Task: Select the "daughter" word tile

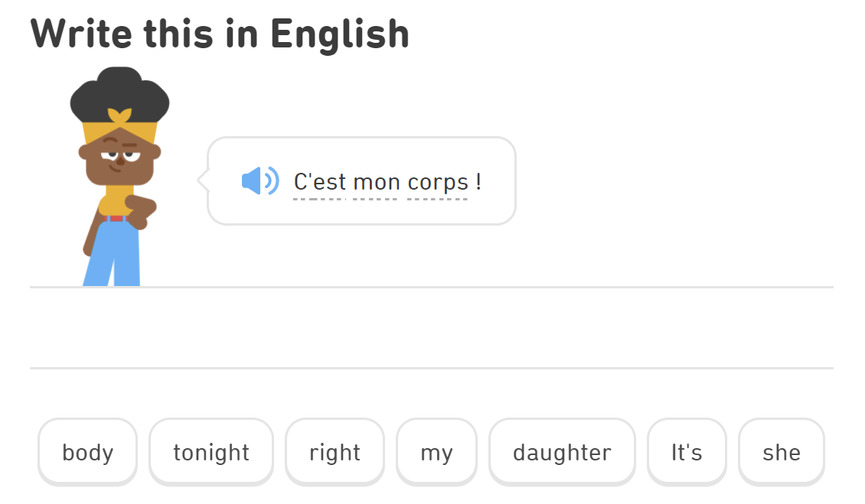Action: pyautogui.click(x=561, y=452)
